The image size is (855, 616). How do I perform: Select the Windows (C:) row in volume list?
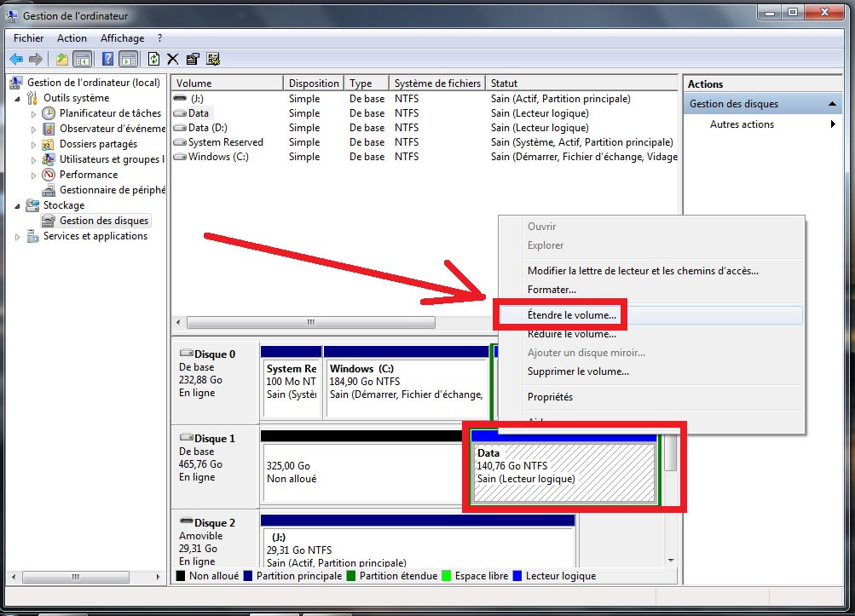425,157
